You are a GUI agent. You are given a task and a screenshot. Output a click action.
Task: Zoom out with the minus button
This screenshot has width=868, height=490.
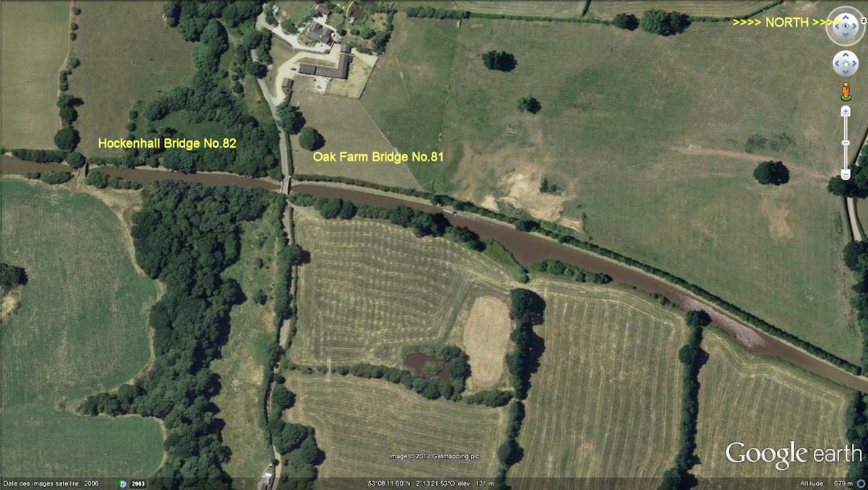tap(846, 174)
